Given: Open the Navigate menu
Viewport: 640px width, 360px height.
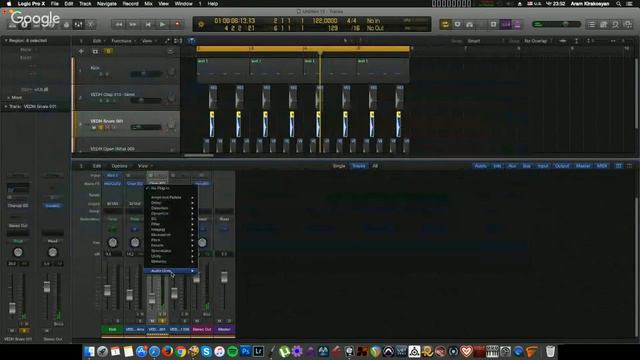Looking at the screenshot, I should tap(107, 4).
